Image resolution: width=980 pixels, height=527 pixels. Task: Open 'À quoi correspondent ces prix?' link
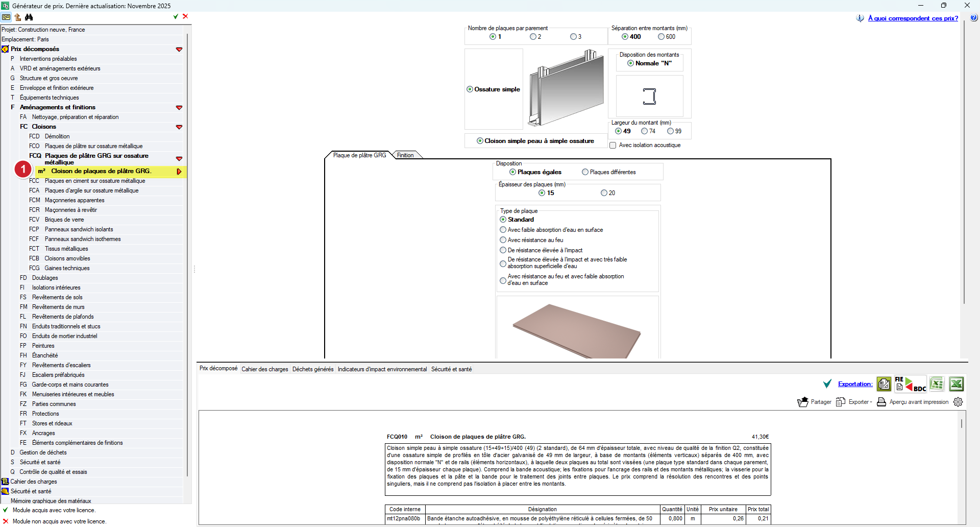click(913, 18)
